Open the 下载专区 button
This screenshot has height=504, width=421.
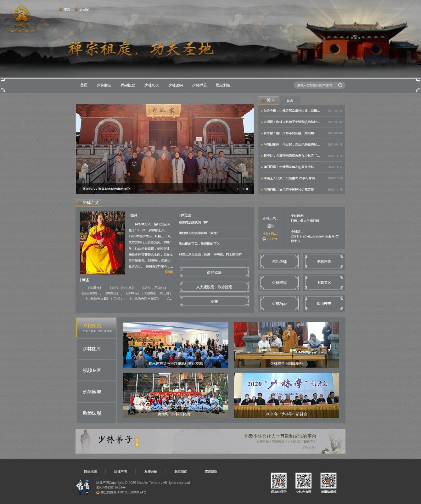[x=324, y=283]
